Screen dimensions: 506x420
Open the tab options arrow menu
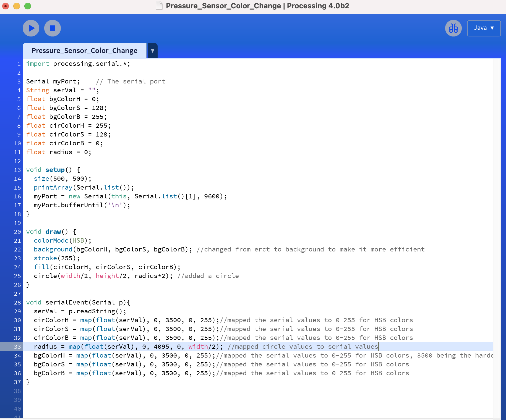[x=152, y=51]
